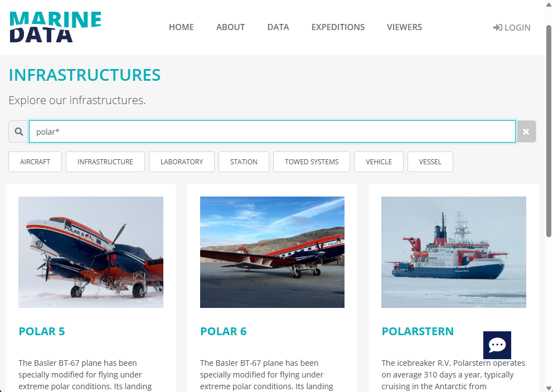Click the Marine Data logo
This screenshot has width=553, height=392.
coord(55,27)
